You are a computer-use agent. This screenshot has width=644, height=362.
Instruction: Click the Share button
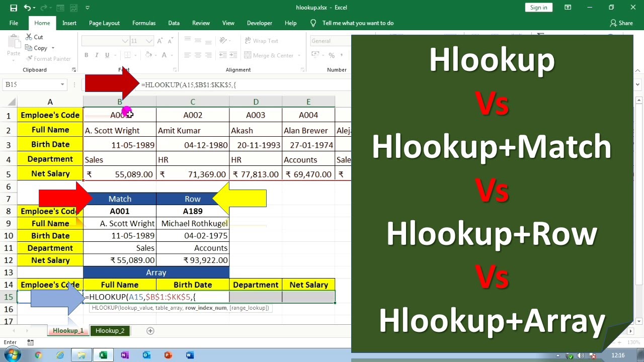pos(621,23)
